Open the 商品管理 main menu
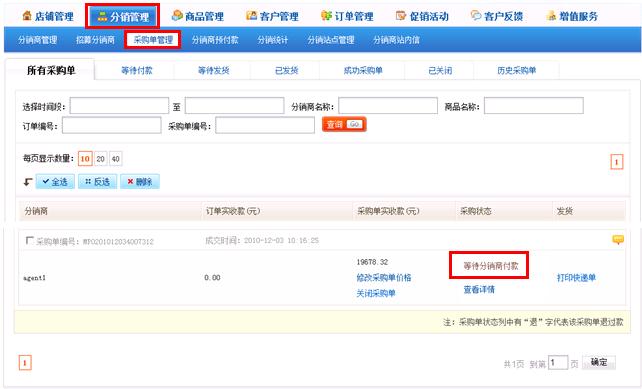642x389 pixels. [198, 16]
